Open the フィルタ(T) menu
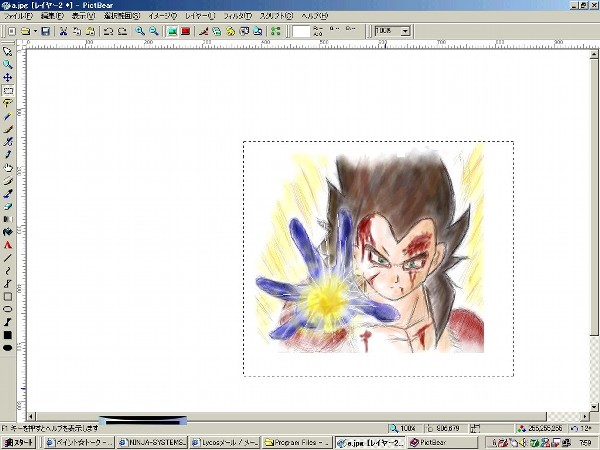 click(x=237, y=17)
